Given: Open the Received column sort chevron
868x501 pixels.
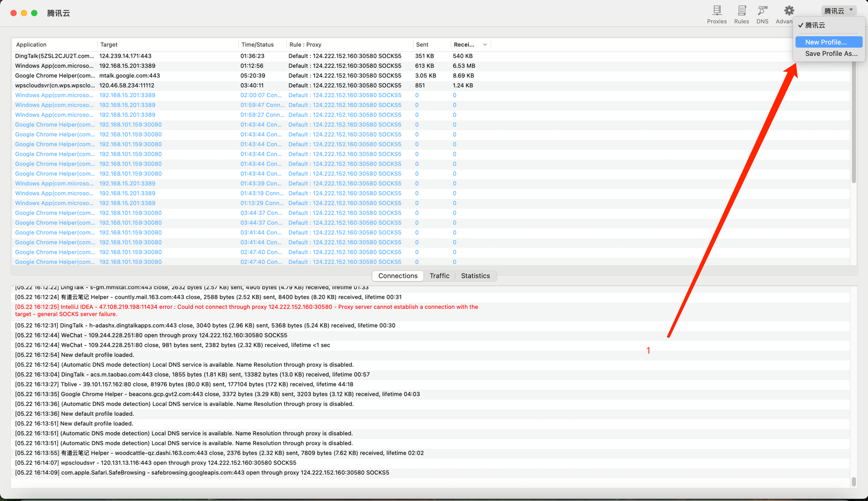Looking at the screenshot, I should (x=485, y=44).
